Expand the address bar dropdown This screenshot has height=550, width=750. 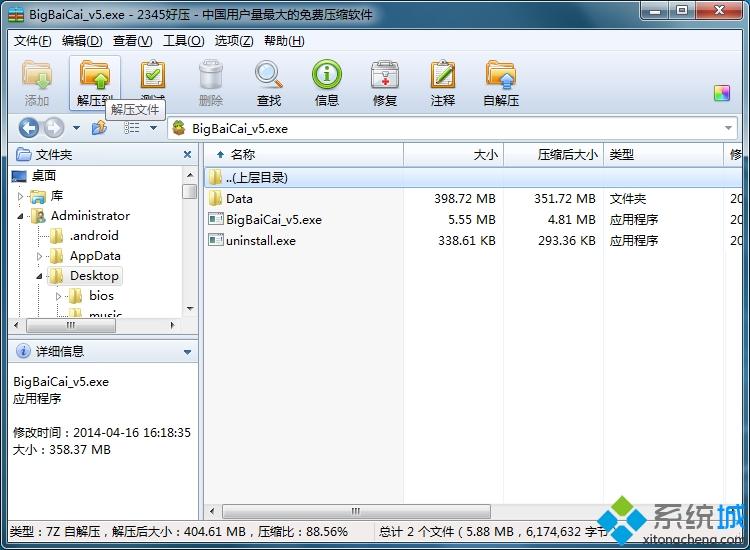point(728,128)
